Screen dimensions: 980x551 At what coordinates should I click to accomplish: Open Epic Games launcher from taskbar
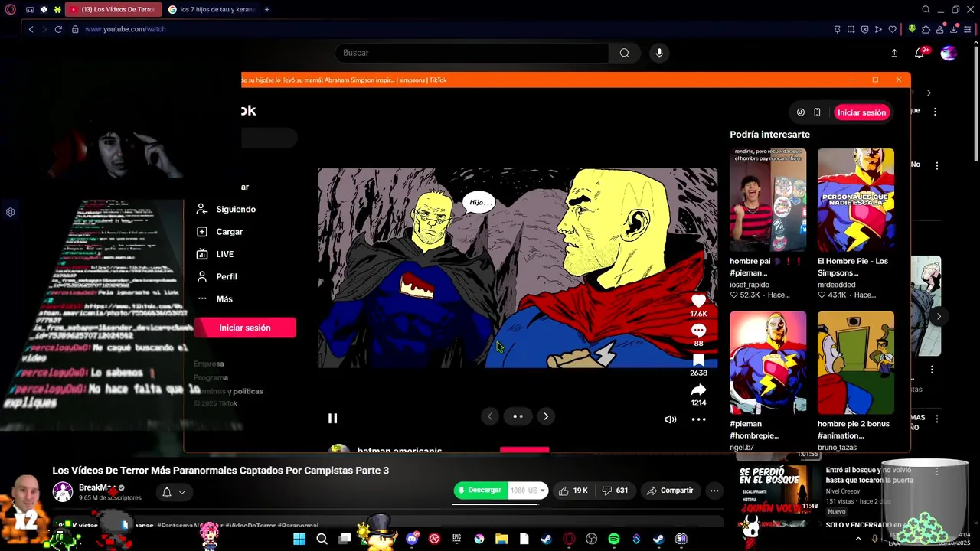pos(457,539)
